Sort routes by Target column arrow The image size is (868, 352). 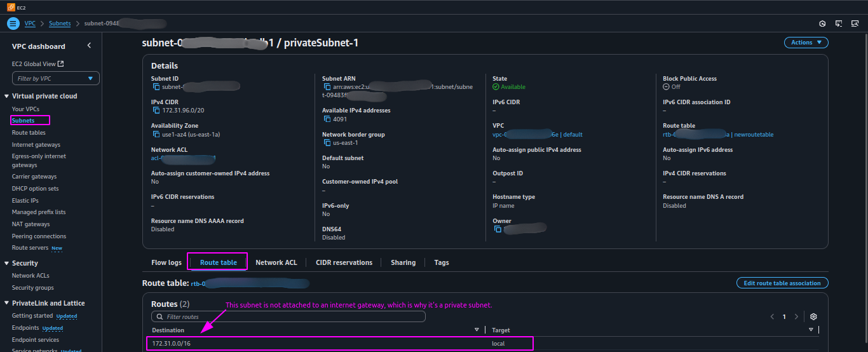811,330
